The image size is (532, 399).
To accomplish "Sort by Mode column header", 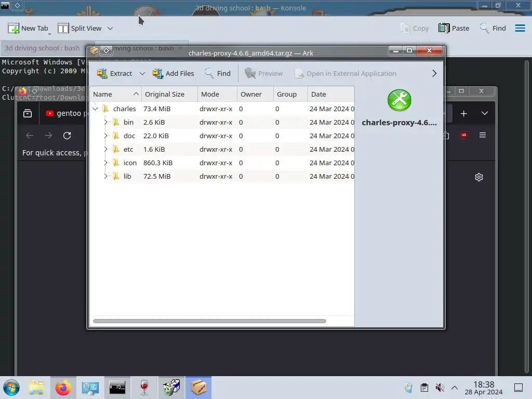I will (218, 95).
